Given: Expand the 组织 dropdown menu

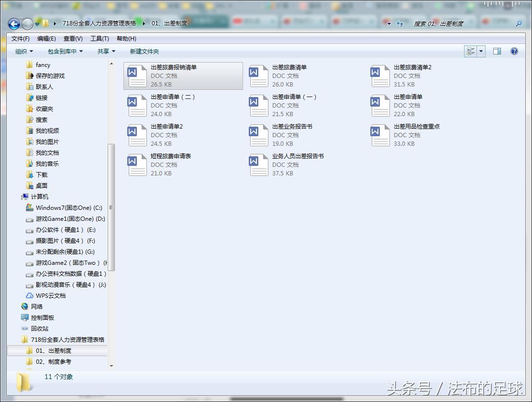Looking at the screenshot, I should click(23, 51).
